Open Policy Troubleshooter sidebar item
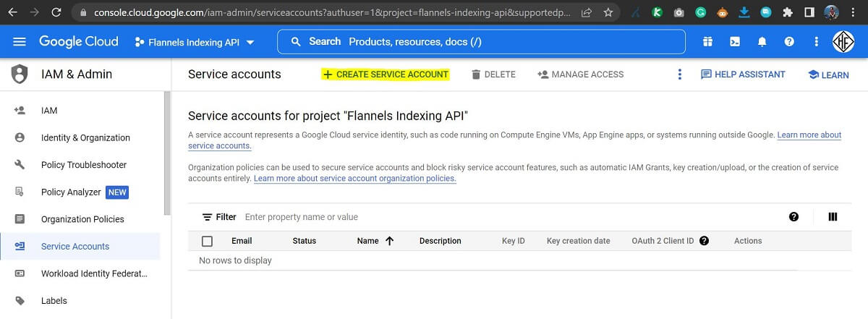This screenshot has height=319, width=868. pos(84,165)
